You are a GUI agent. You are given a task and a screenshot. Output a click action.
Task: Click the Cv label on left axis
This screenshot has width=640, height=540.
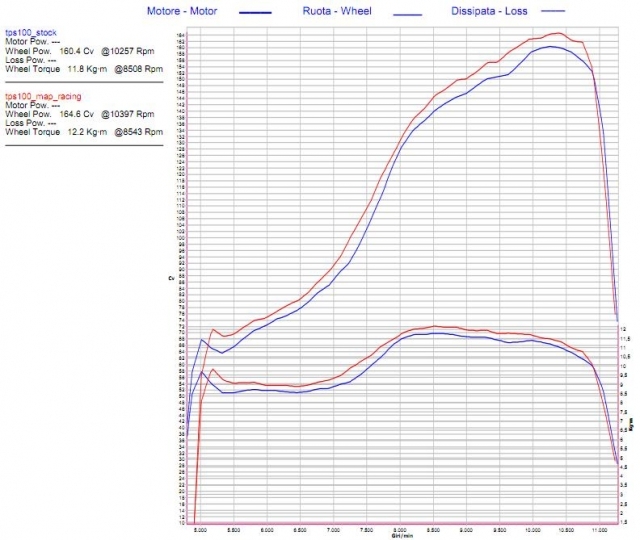pos(171,278)
